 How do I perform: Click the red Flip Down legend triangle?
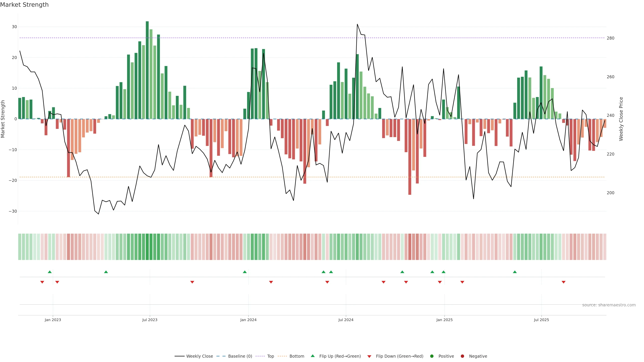pos(369,356)
